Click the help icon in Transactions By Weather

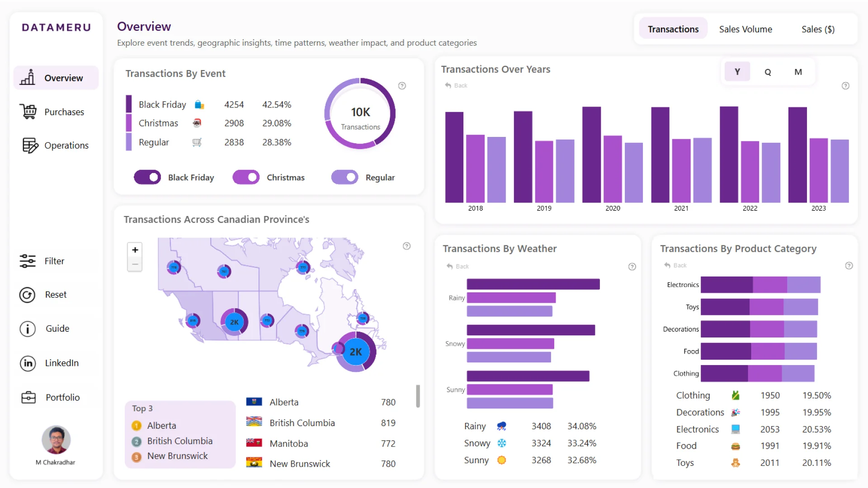(632, 267)
